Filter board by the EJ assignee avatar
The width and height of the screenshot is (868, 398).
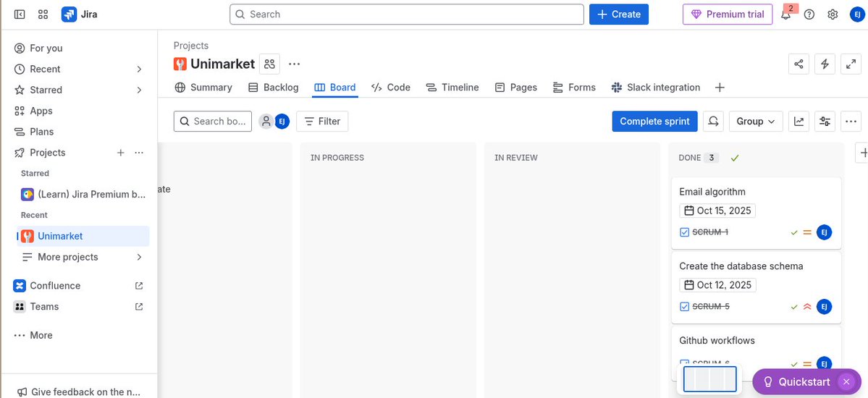click(282, 122)
